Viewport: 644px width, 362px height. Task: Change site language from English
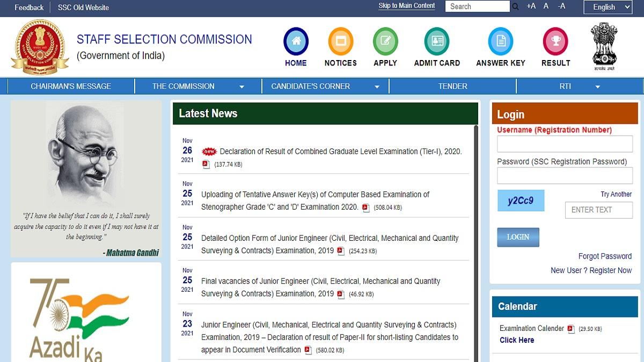(608, 7)
